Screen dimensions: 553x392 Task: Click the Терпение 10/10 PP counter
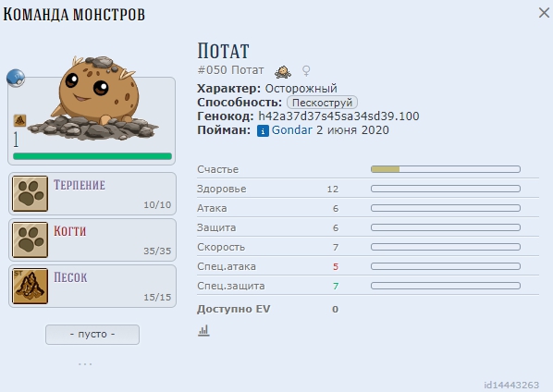157,205
